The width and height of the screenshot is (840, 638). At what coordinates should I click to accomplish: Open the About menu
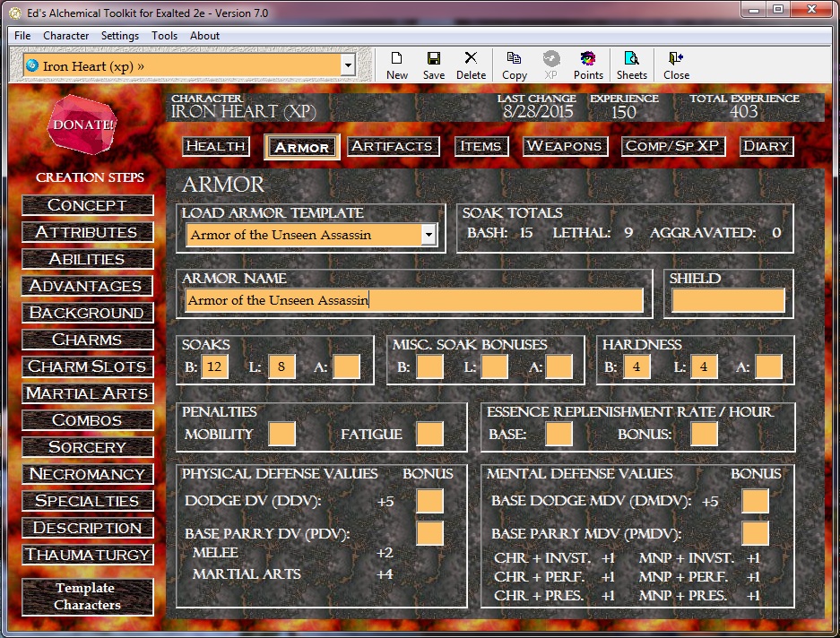tap(204, 35)
